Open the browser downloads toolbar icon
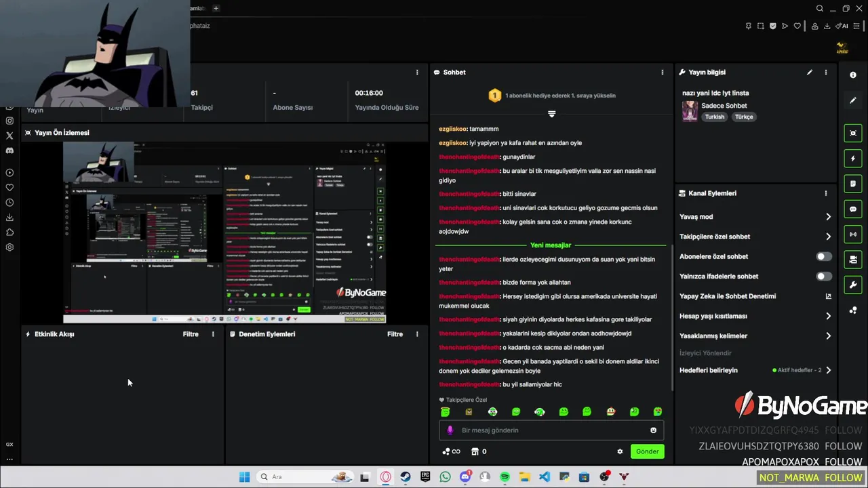The width and height of the screenshot is (868, 488). point(827,26)
